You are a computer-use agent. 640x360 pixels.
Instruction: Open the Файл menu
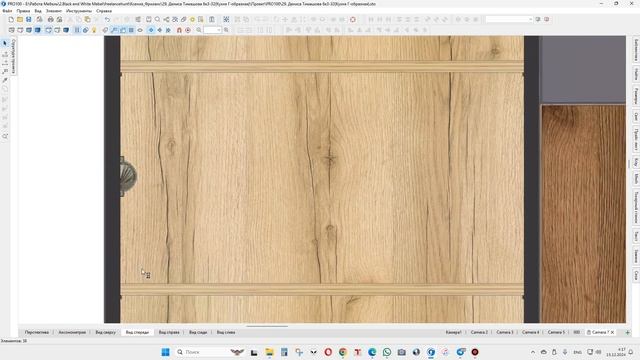(7, 11)
